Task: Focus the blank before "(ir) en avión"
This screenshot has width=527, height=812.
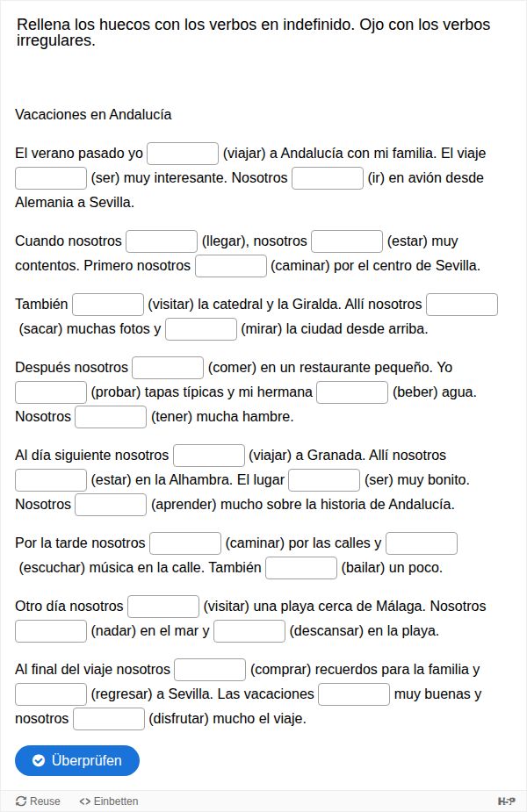Action: (328, 178)
